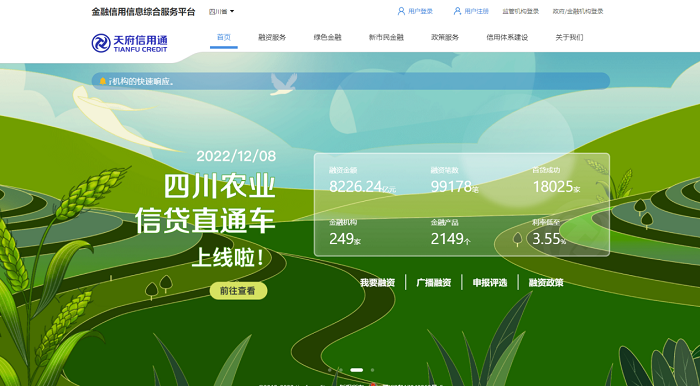Viewport: 700px width, 386px height.
Task: Click the 融资政策 link
Action: click(546, 282)
